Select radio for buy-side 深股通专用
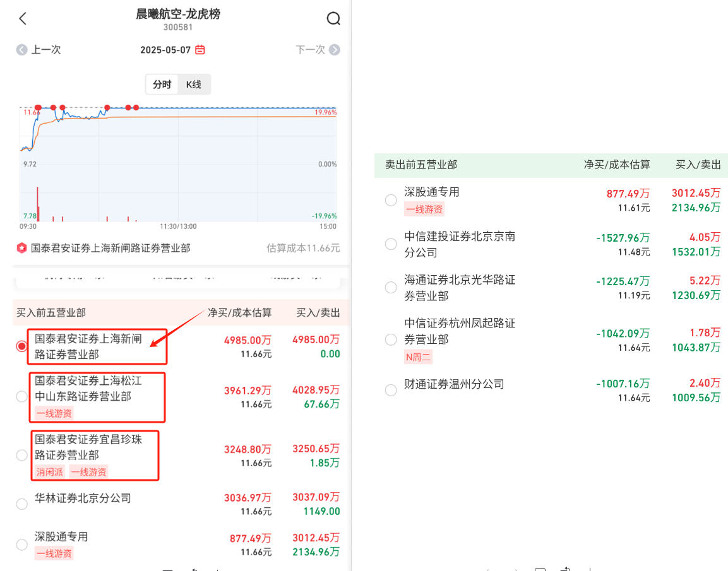The height and width of the screenshot is (571, 728). 21,545
